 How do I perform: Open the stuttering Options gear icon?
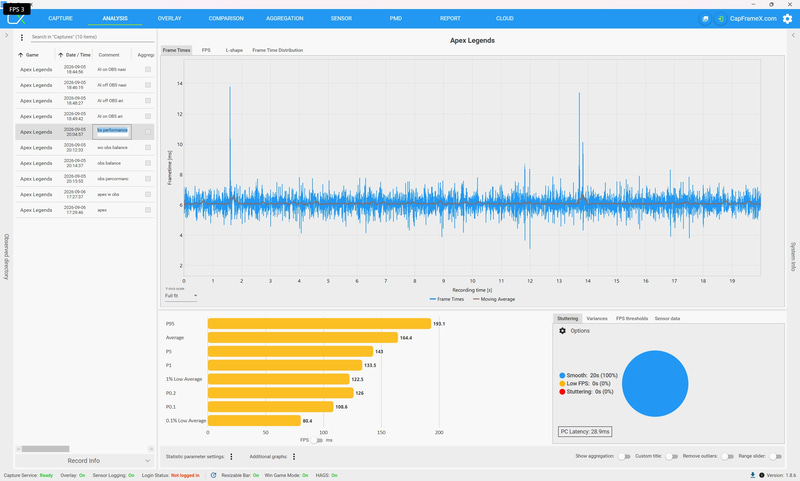pos(562,331)
